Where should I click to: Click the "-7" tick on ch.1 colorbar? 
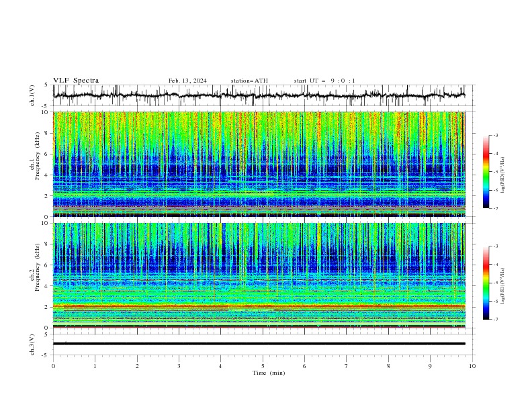(x=495, y=208)
